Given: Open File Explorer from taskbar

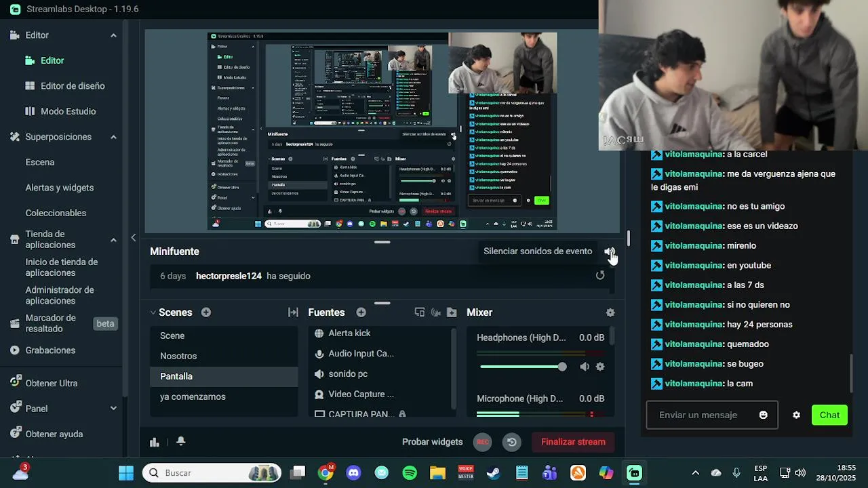Looking at the screenshot, I should coord(437,473).
